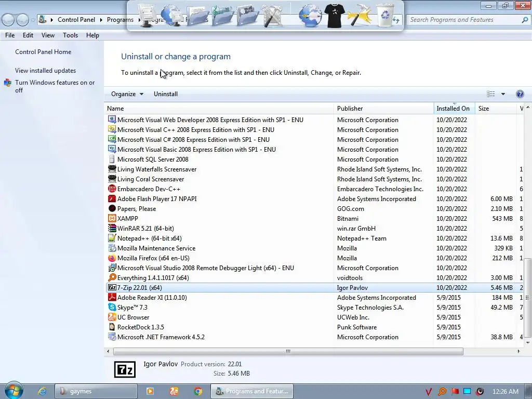
Task: Sort by Size column header
Action: click(x=496, y=108)
